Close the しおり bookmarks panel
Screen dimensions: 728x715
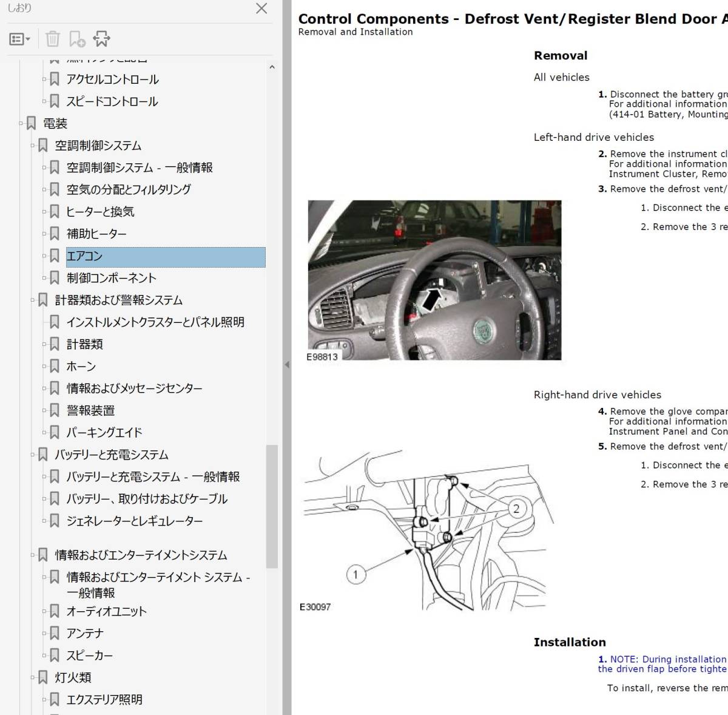(261, 8)
